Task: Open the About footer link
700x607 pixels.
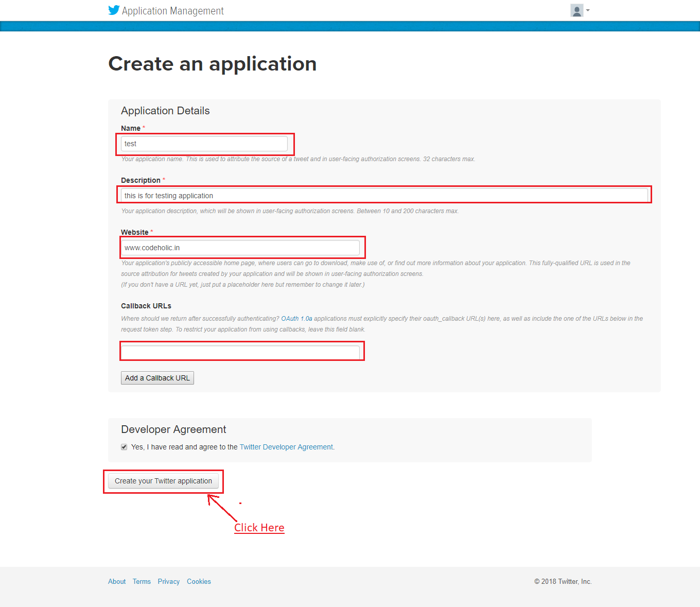Action: tap(117, 581)
